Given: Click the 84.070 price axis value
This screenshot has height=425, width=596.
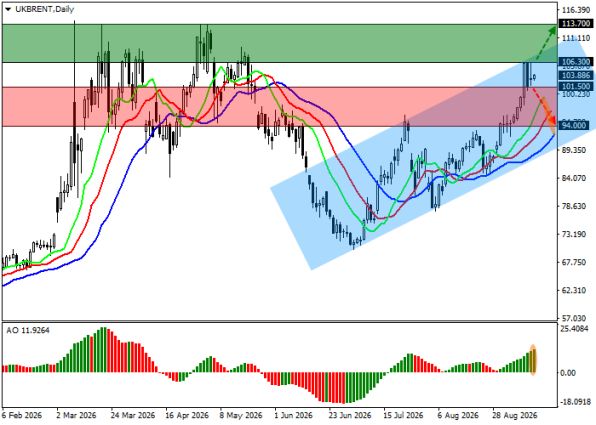Looking at the screenshot, I should [574, 178].
